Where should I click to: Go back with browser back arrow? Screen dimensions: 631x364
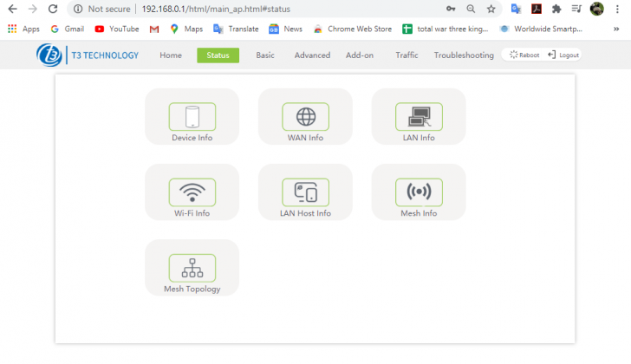pyautogui.click(x=12, y=9)
